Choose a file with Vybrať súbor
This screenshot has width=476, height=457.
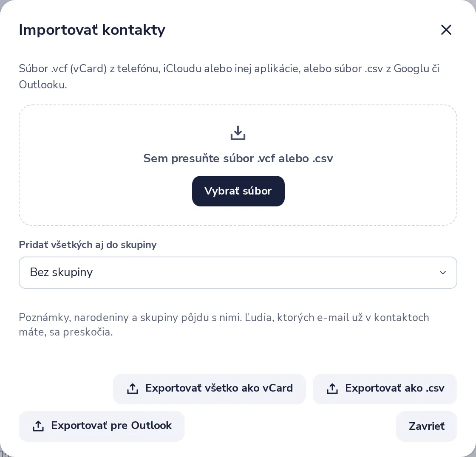238,191
